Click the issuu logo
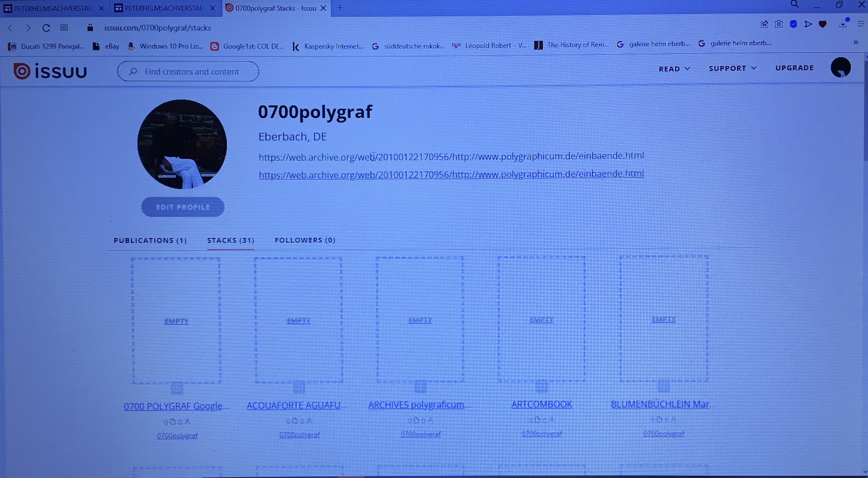This screenshot has width=868, height=478. 50,71
